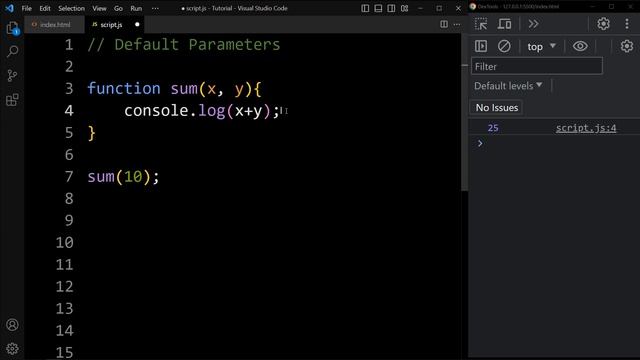Screen dimensions: 640x360
Task: Click the No Issues button
Action: (x=496, y=107)
